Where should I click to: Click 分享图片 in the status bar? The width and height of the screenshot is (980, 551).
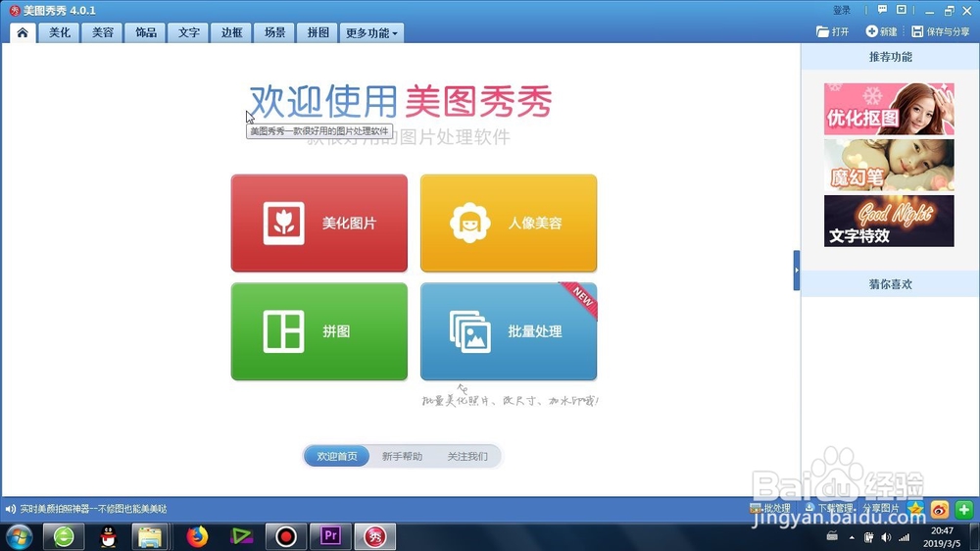click(x=881, y=508)
